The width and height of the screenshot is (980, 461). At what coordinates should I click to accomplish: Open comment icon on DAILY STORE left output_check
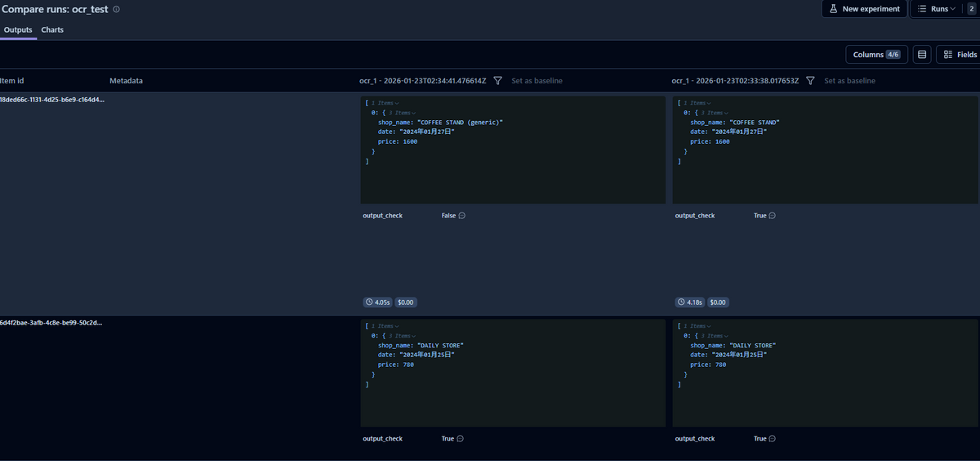pos(461,439)
